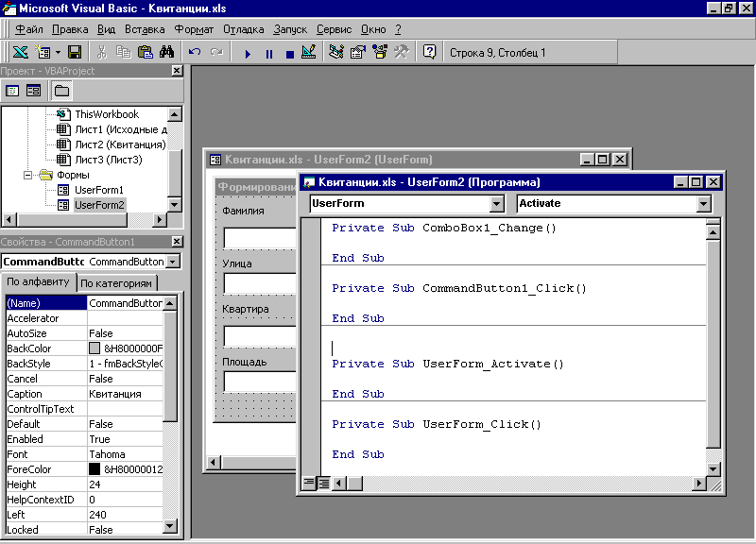756x544 pixels.
Task: Select Лист1 (Исходные д in project tree
Action: coord(121,129)
